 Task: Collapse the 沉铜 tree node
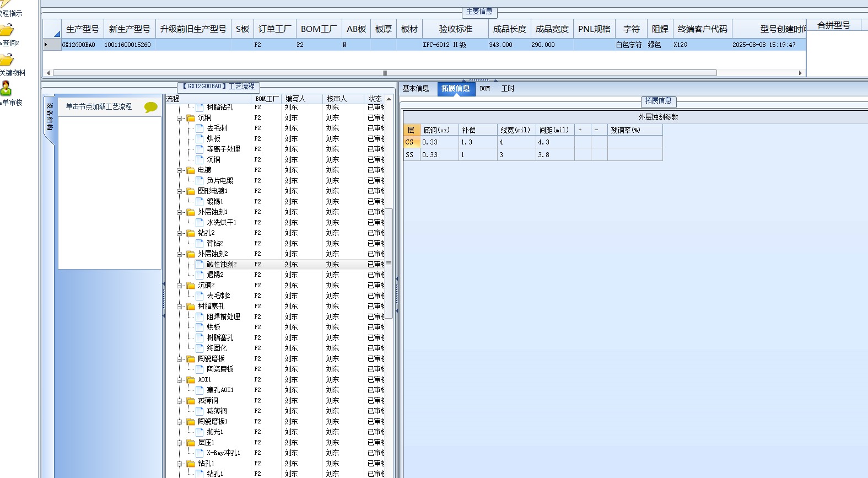coord(180,118)
